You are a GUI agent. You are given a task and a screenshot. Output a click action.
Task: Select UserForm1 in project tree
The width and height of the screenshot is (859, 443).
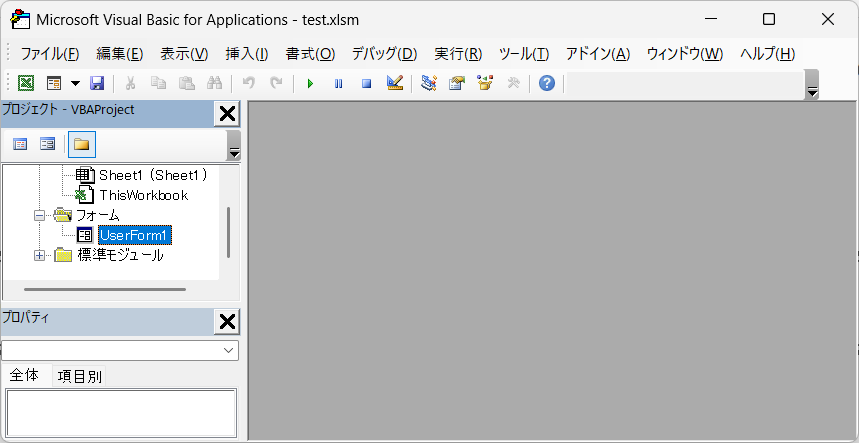click(135, 235)
